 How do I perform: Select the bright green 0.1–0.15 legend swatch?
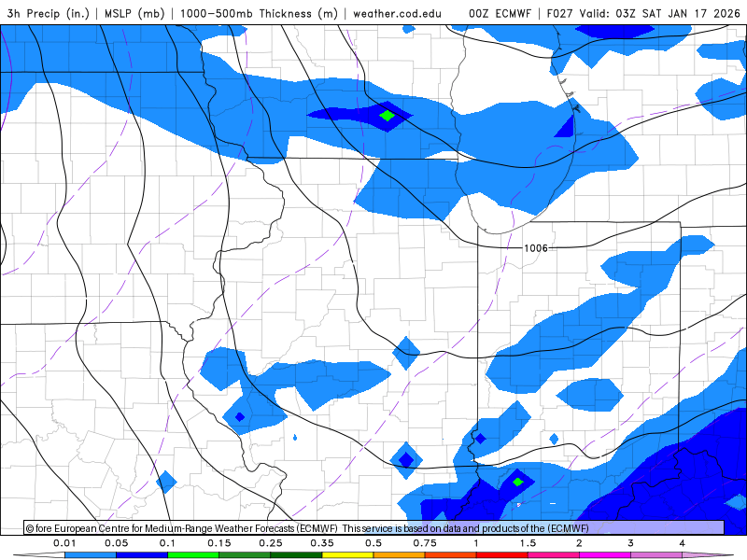[x=193, y=555]
